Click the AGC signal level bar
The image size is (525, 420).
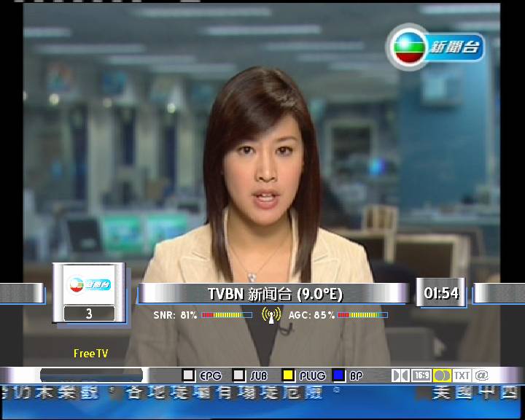click(x=362, y=316)
